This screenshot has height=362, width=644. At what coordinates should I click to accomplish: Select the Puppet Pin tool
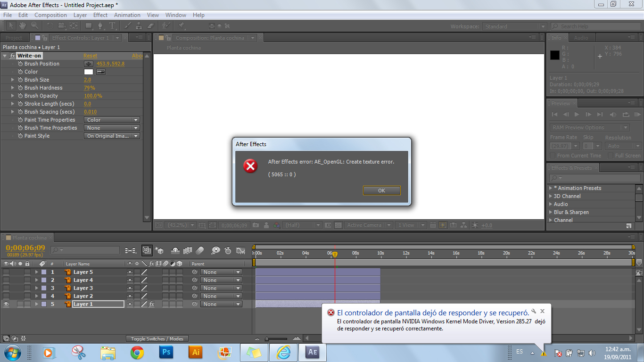point(182,26)
